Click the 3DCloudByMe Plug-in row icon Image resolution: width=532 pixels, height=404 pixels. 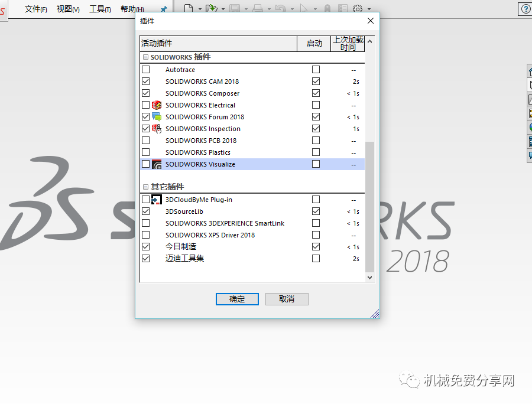tap(157, 200)
